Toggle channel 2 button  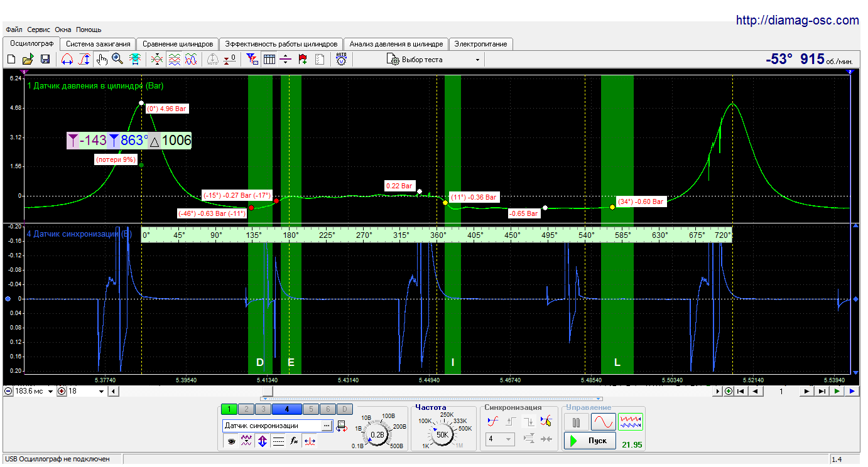tap(246, 409)
